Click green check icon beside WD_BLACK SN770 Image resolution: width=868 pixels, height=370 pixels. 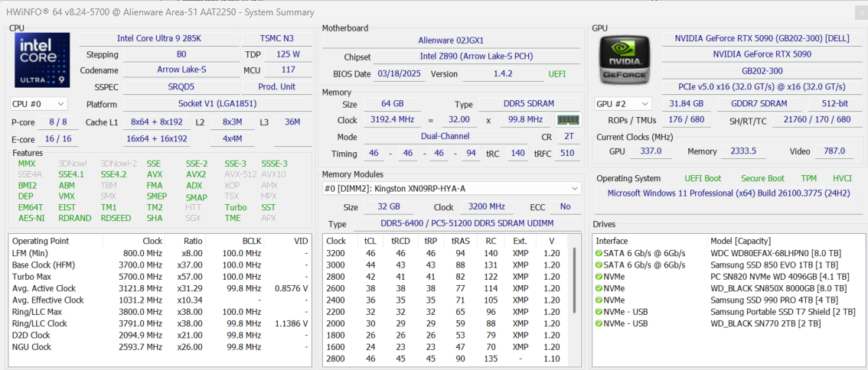(x=599, y=323)
